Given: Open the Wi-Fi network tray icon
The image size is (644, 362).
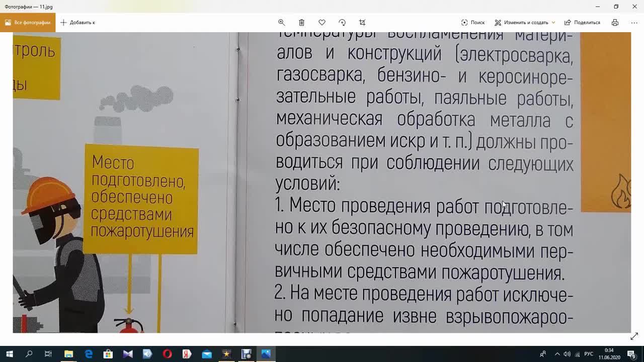Looking at the screenshot, I should click(577, 354).
